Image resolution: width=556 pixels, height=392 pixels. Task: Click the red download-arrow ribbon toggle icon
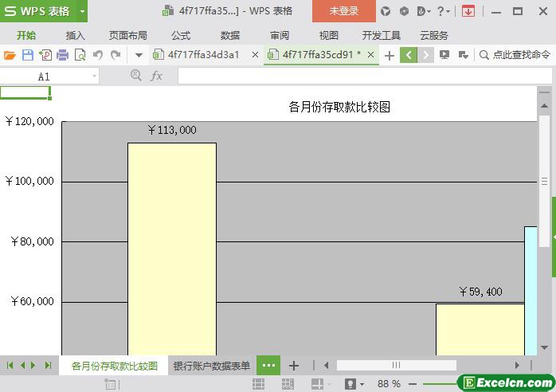468,11
